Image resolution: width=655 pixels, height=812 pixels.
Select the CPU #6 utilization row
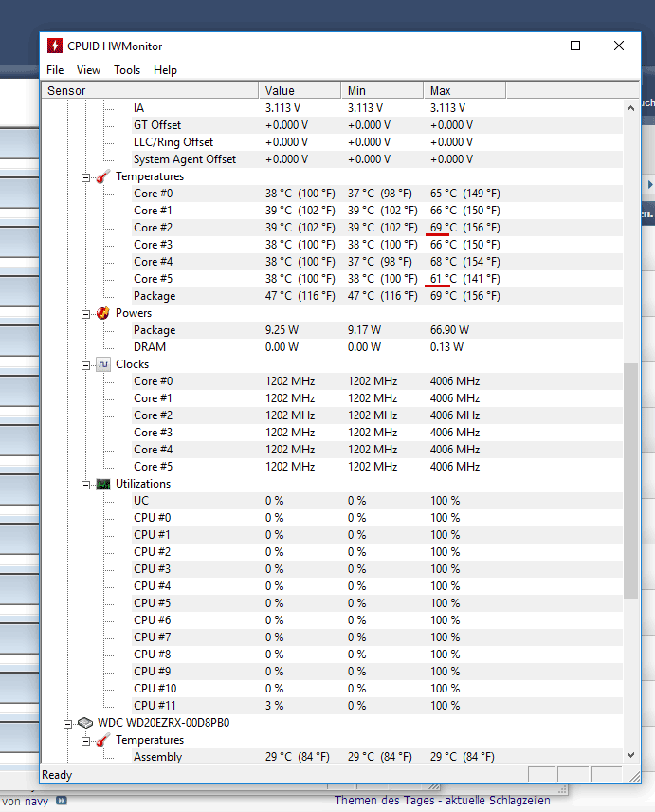tap(377, 620)
